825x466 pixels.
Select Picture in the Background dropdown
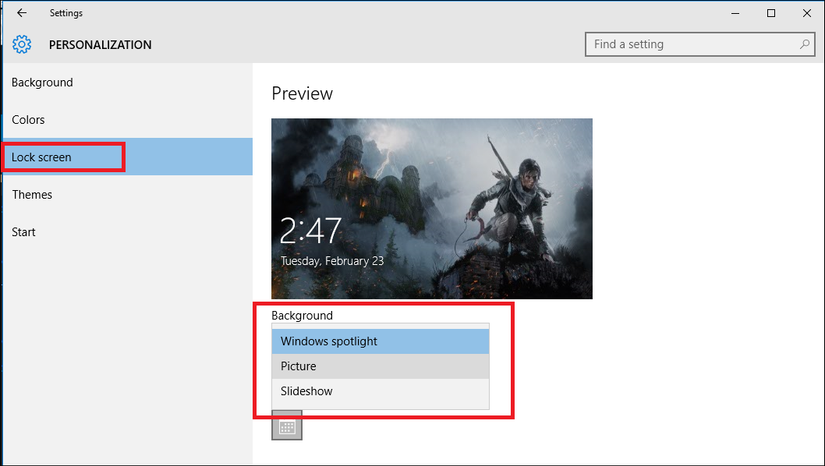380,367
